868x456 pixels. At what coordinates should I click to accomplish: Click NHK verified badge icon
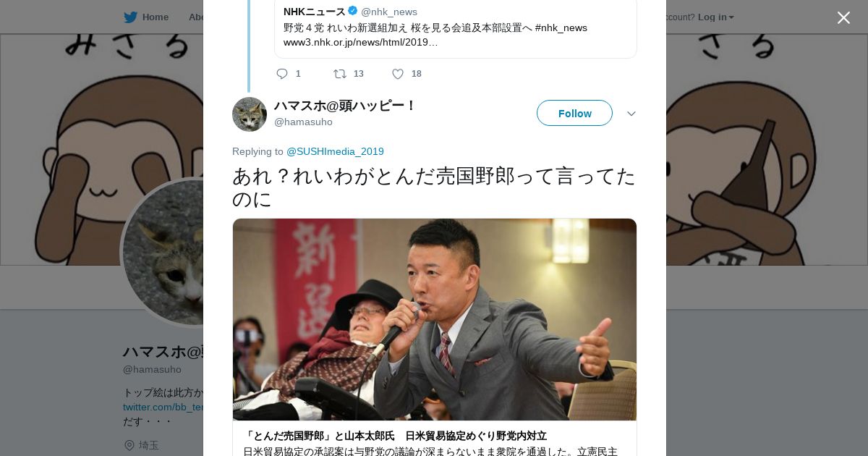pos(353,11)
